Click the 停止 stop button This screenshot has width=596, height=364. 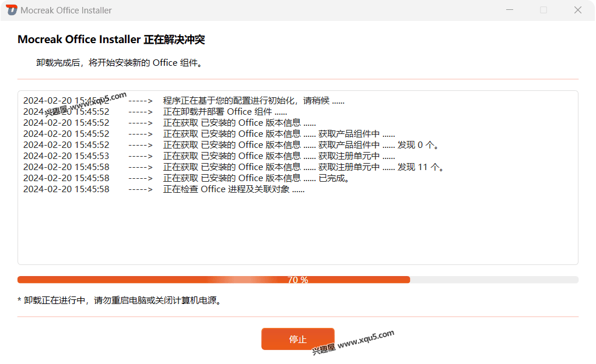click(297, 339)
